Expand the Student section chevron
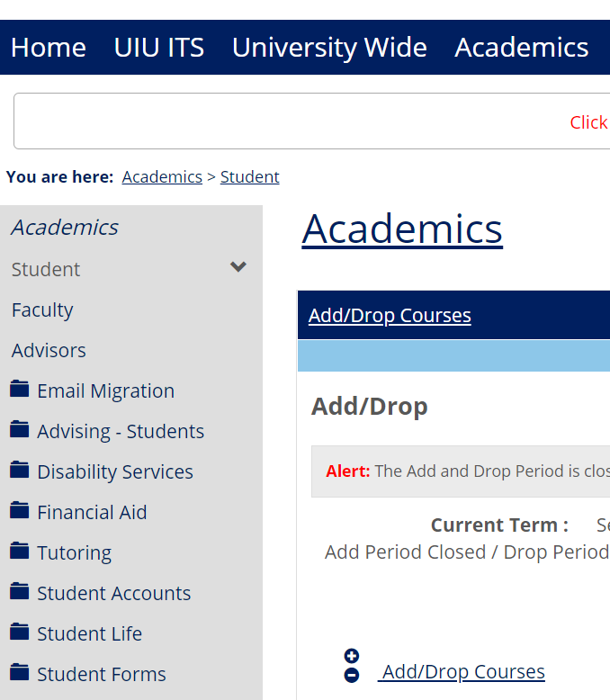The width and height of the screenshot is (610, 700). coord(238,267)
